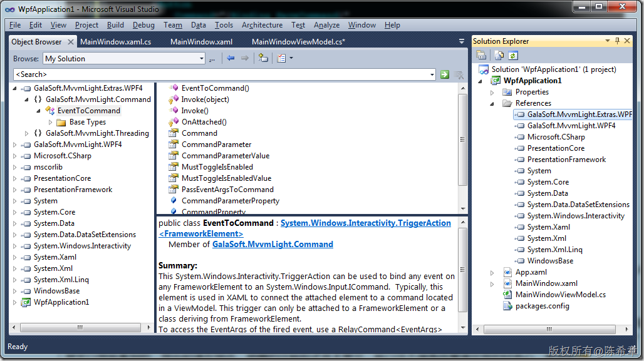644x361 pixels.
Task: Click the description pane vertical scrollbar
Action: (x=463, y=270)
